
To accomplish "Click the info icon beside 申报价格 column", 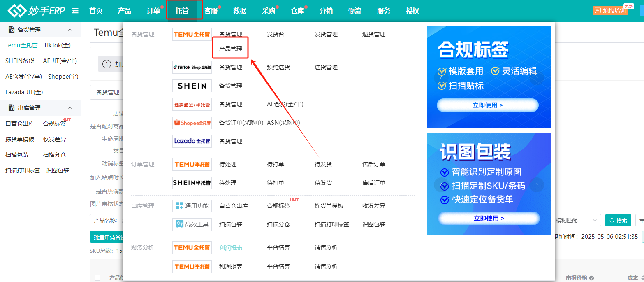I will click(x=591, y=278).
